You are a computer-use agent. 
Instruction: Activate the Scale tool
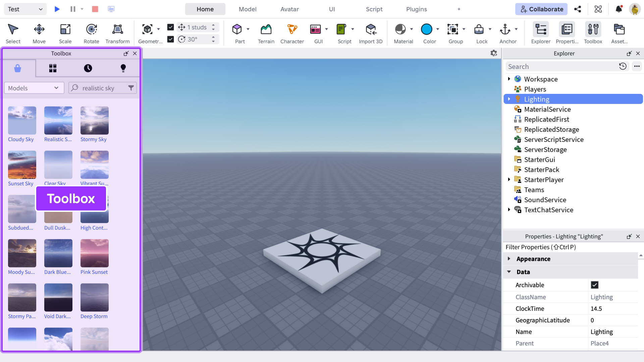point(65,34)
